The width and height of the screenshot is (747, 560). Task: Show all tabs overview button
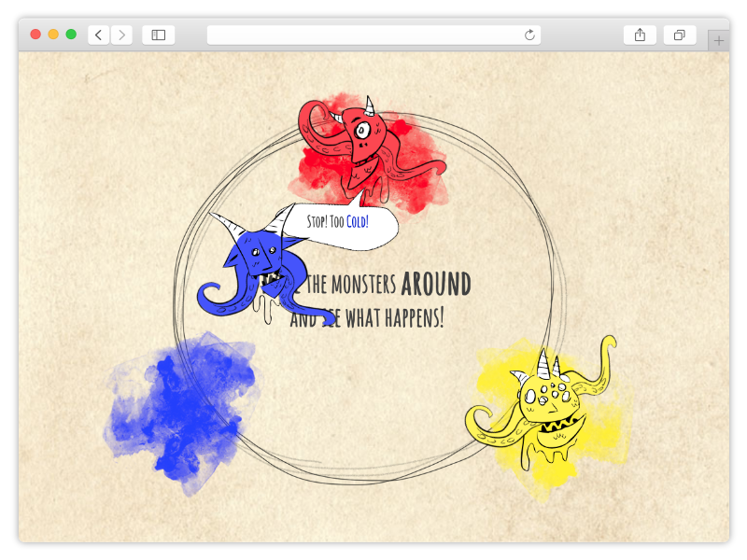click(679, 35)
